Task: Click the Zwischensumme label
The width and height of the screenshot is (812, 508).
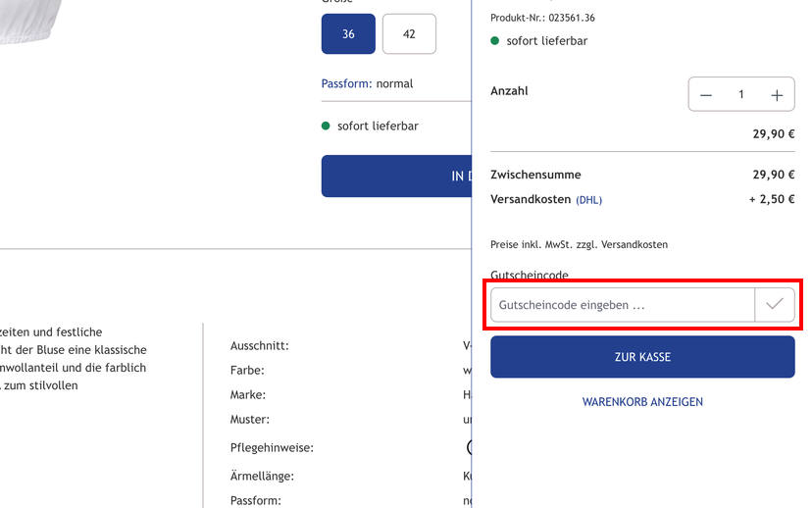Action: tap(535, 175)
